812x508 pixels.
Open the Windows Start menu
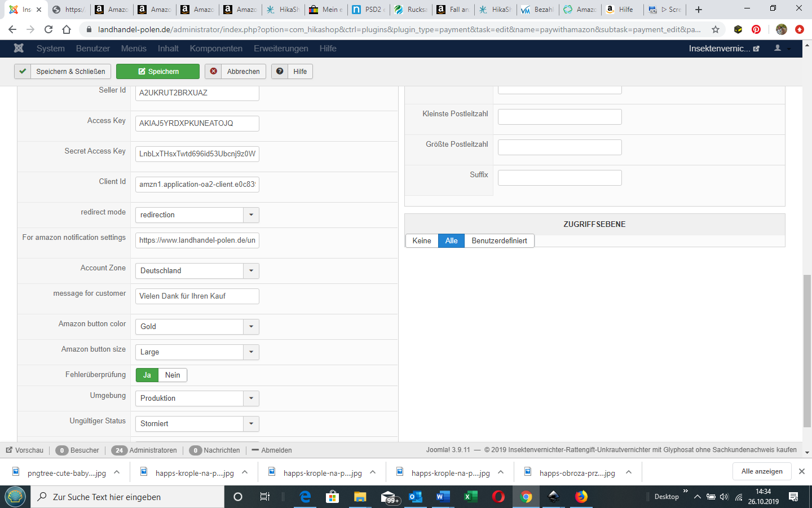(x=15, y=497)
